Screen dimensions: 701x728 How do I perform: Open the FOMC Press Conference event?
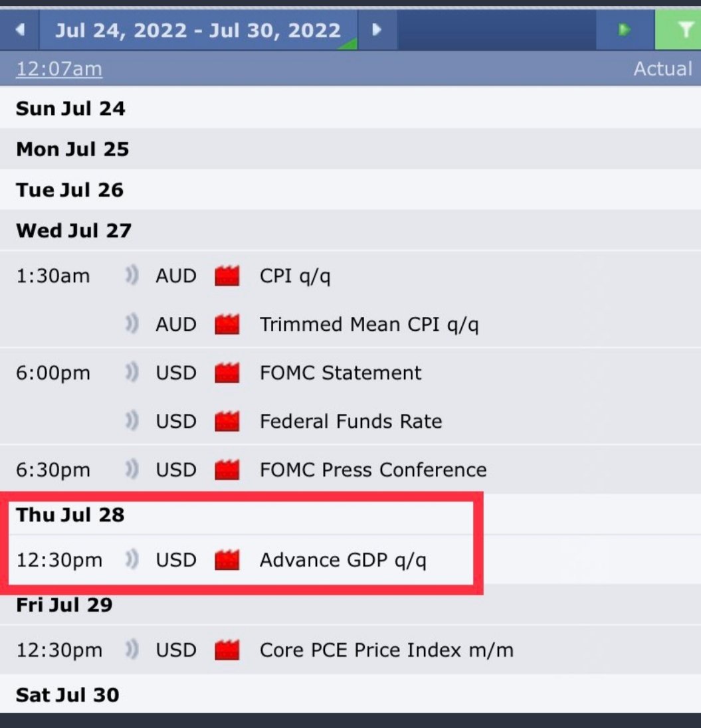click(x=373, y=470)
